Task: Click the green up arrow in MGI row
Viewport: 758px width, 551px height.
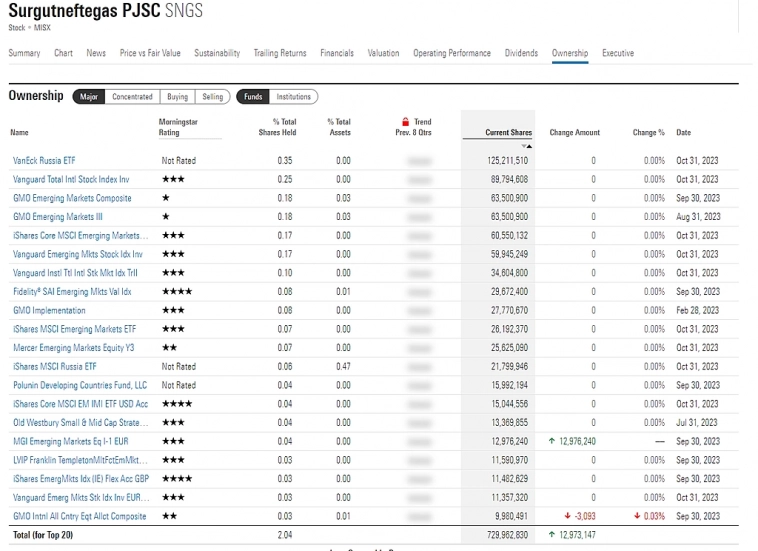Action: coord(551,441)
